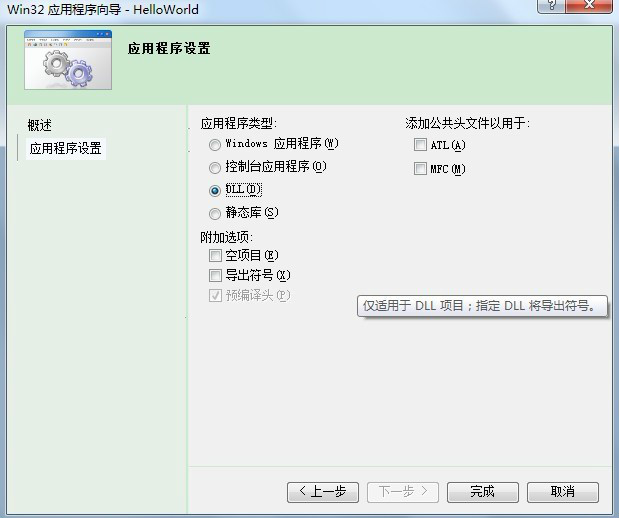
Task: Click the greyed 下一步 button
Action: pyautogui.click(x=403, y=492)
